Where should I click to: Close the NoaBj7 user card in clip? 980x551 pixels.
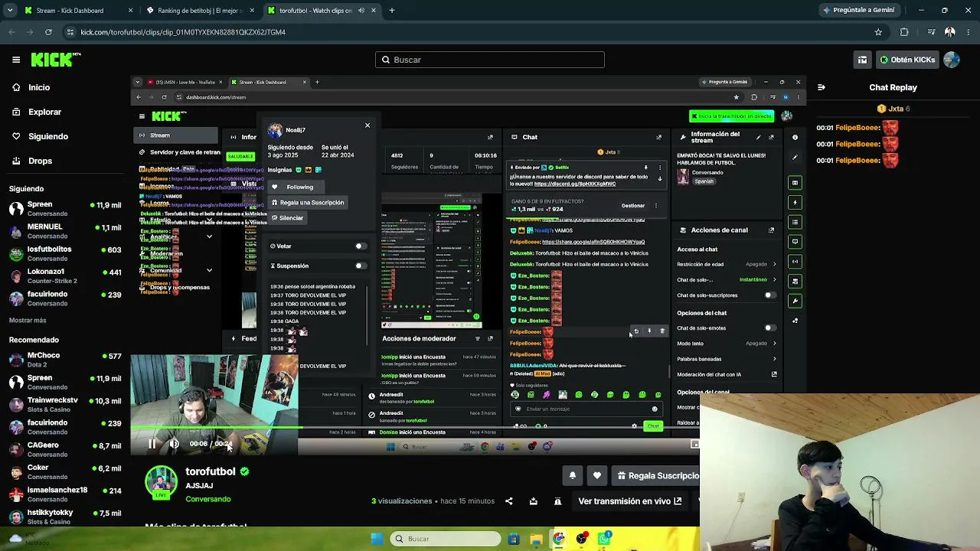tap(367, 125)
